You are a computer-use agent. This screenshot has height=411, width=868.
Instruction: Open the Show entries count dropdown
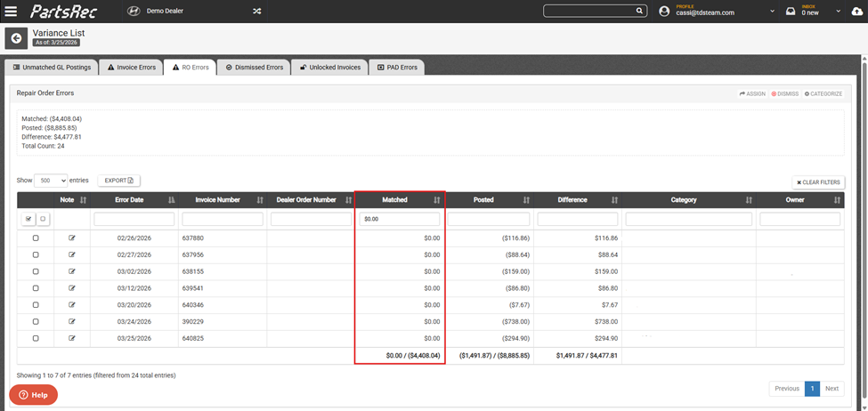[51, 181]
